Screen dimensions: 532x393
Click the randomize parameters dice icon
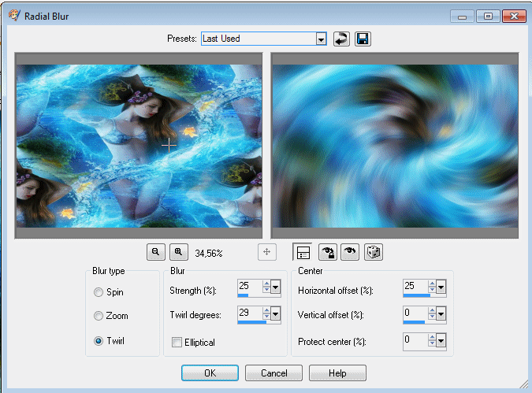click(x=374, y=252)
